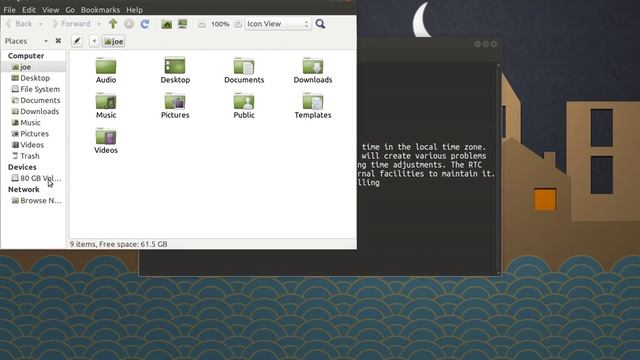Expand the Back history dropdown arrow
The height and width of the screenshot is (360, 640).
(40, 24)
